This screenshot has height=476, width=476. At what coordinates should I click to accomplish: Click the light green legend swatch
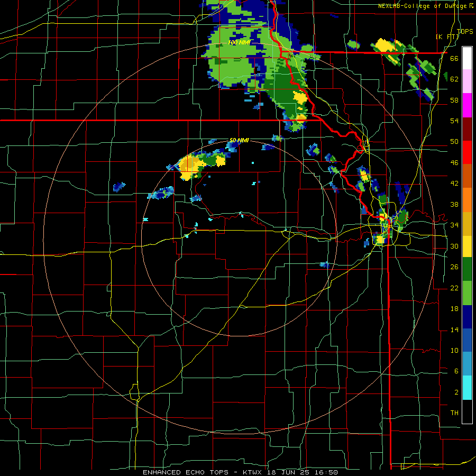pos(467,293)
